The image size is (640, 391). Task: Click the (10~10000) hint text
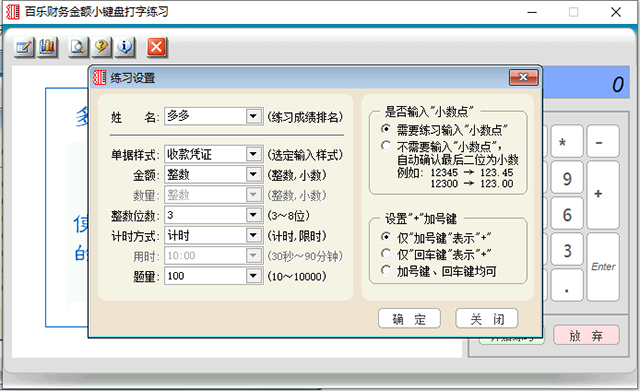(x=297, y=277)
